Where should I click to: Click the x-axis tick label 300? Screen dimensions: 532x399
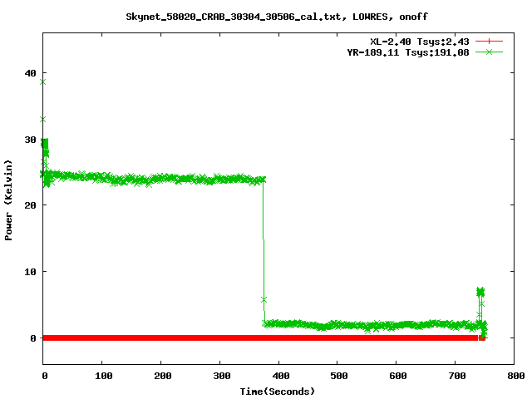pos(222,376)
